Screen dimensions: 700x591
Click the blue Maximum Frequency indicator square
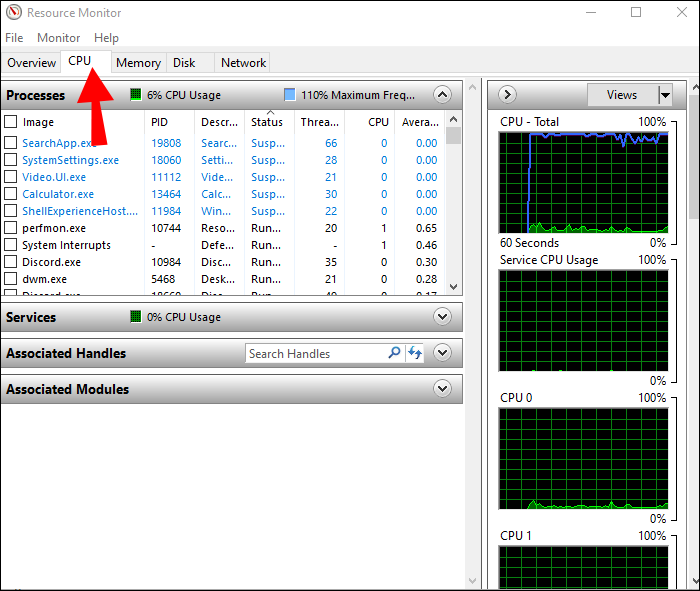[290, 95]
